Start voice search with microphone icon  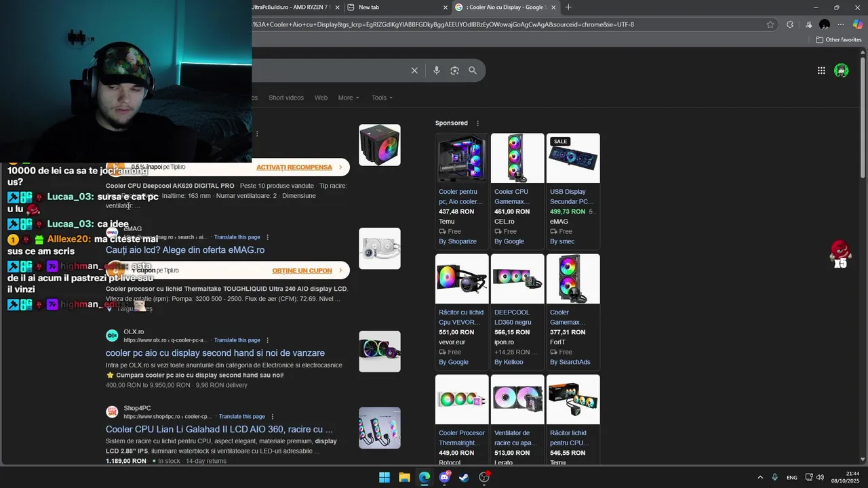[x=436, y=70]
